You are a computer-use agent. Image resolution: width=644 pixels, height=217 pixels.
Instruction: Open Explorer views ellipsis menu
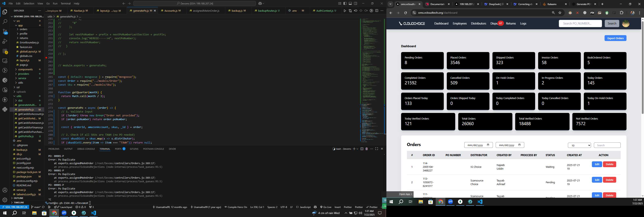[39, 11]
